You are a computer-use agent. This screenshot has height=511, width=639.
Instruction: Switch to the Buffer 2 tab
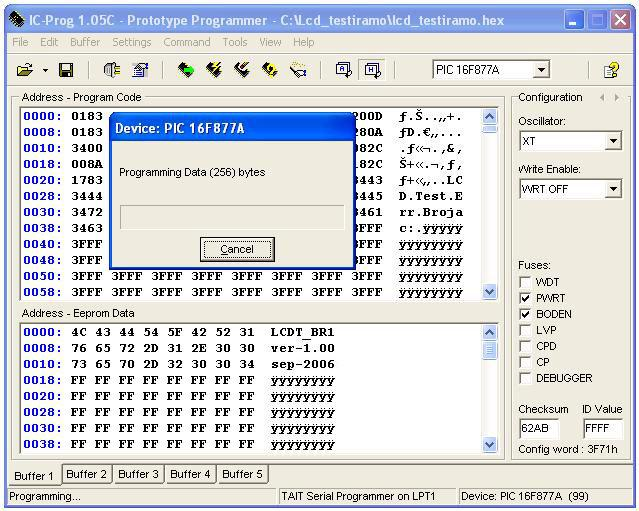click(x=86, y=474)
